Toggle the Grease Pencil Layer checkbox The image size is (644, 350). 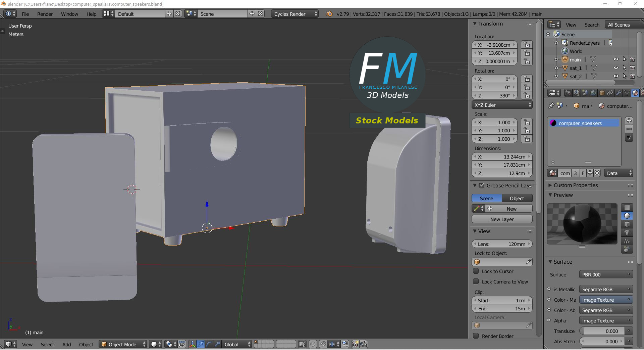(482, 185)
